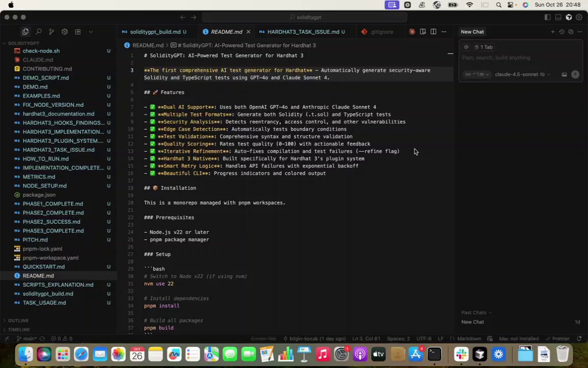Expand additional sidebar views chevron
588x368 pixels.
[91, 32]
